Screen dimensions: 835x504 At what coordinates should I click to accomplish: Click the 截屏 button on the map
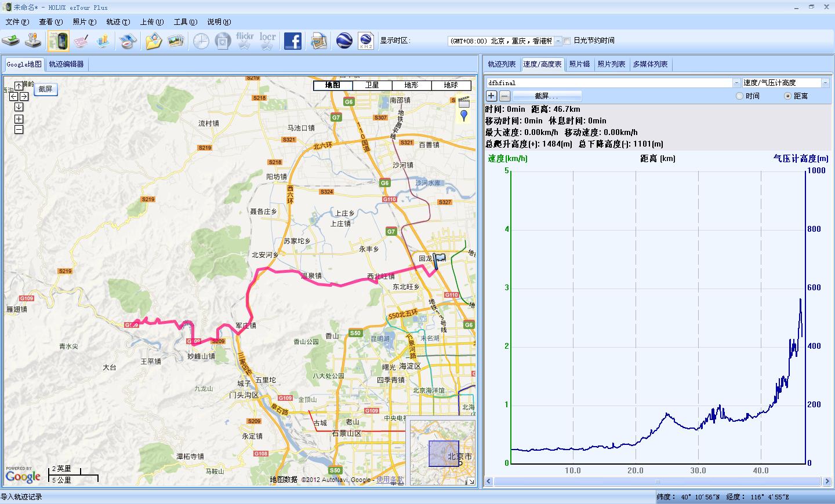pos(45,89)
